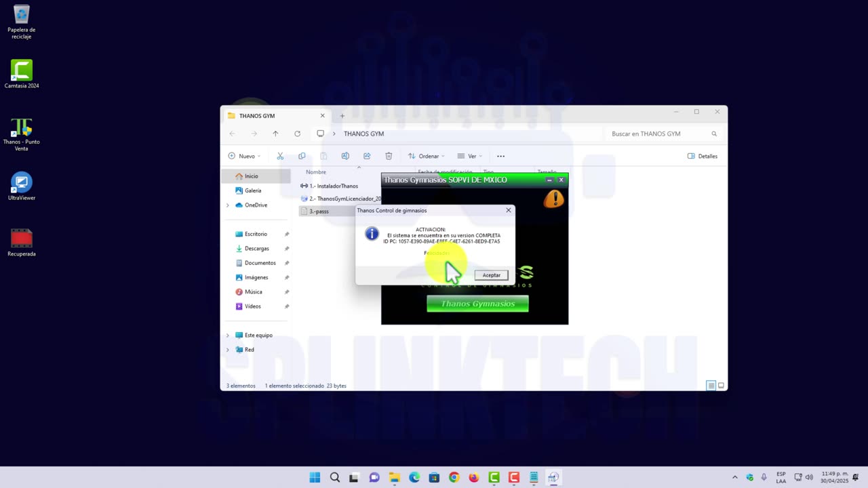Screen dimensions: 868x488
Task: Open the Windows Start menu
Action: (315, 477)
